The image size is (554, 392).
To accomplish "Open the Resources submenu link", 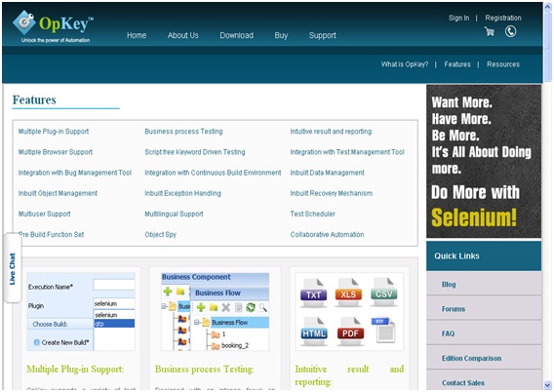I will click(503, 64).
